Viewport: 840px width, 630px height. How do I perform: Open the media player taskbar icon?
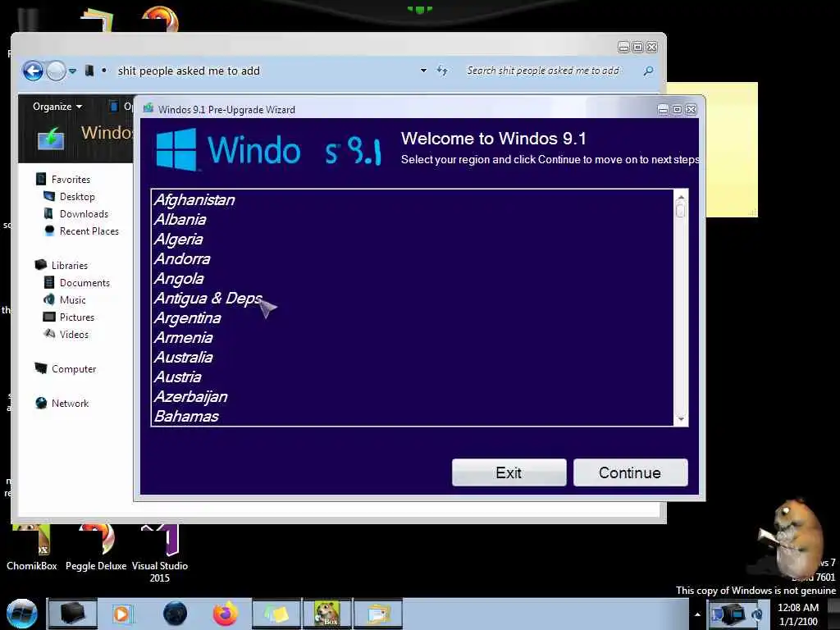tap(121, 614)
